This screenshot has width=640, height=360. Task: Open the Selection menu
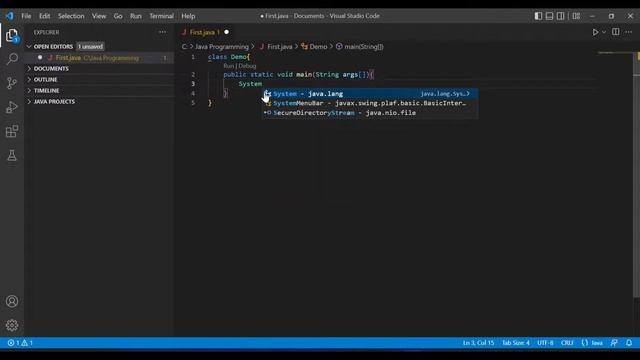(x=71, y=16)
